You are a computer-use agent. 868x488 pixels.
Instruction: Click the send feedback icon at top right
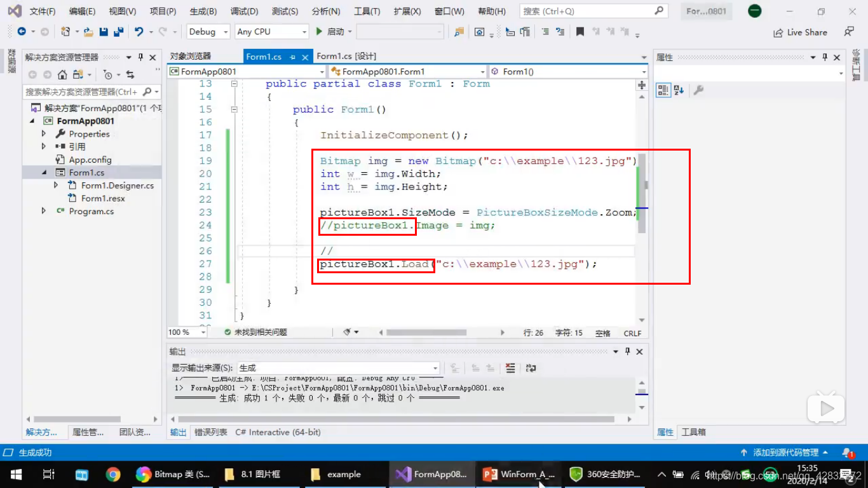pos(849,31)
